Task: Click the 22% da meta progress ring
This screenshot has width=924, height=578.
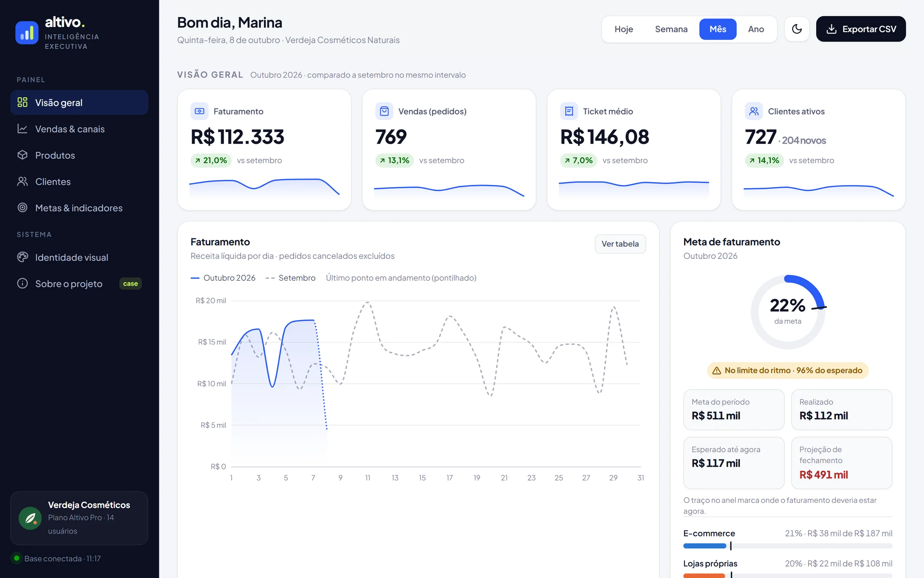Action: coord(788,312)
